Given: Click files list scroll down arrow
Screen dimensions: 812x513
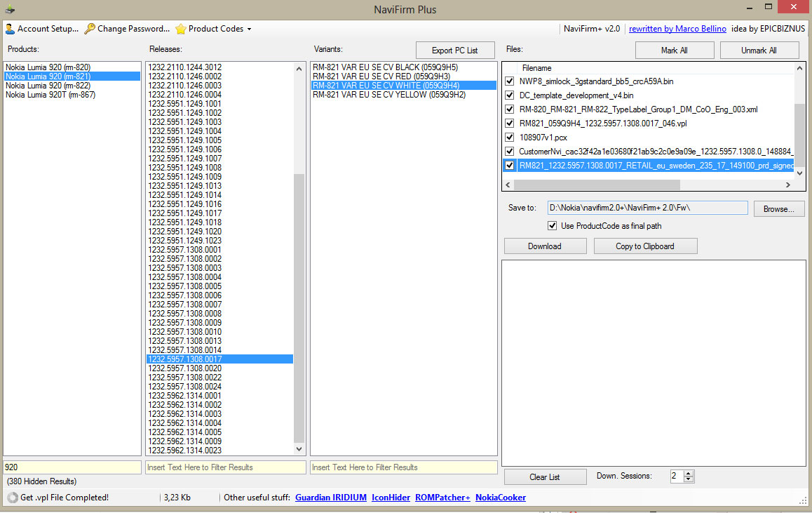Looking at the screenshot, I should coord(799,173).
